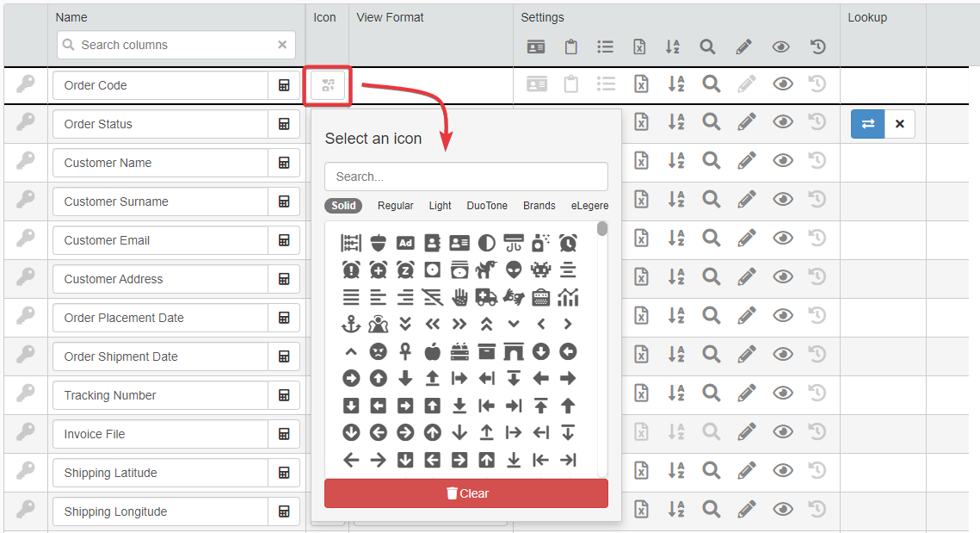Toggle the eye icon for Order Code
This screenshot has width=980, height=533.
pyautogui.click(x=782, y=84)
